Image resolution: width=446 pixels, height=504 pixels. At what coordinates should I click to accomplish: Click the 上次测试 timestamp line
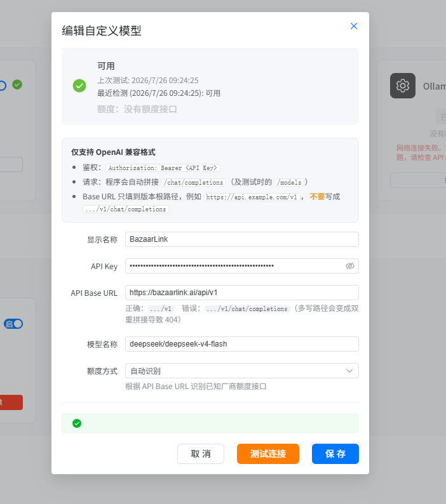tap(148, 81)
